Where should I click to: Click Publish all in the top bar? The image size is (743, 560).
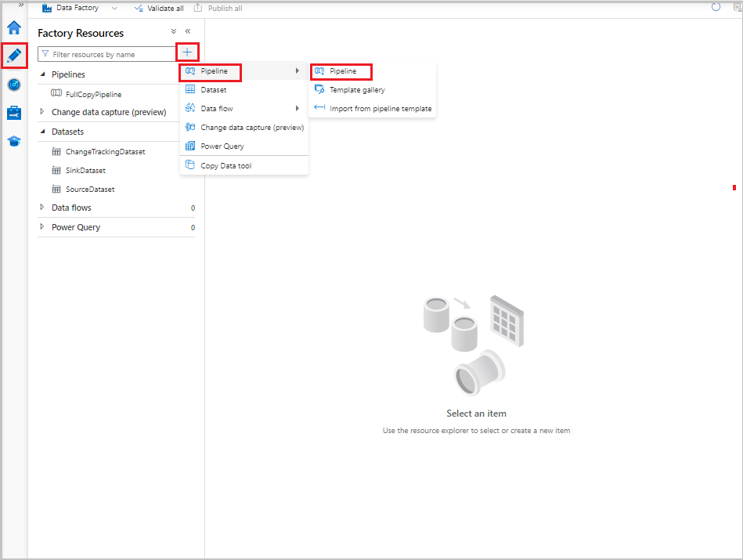coord(225,9)
